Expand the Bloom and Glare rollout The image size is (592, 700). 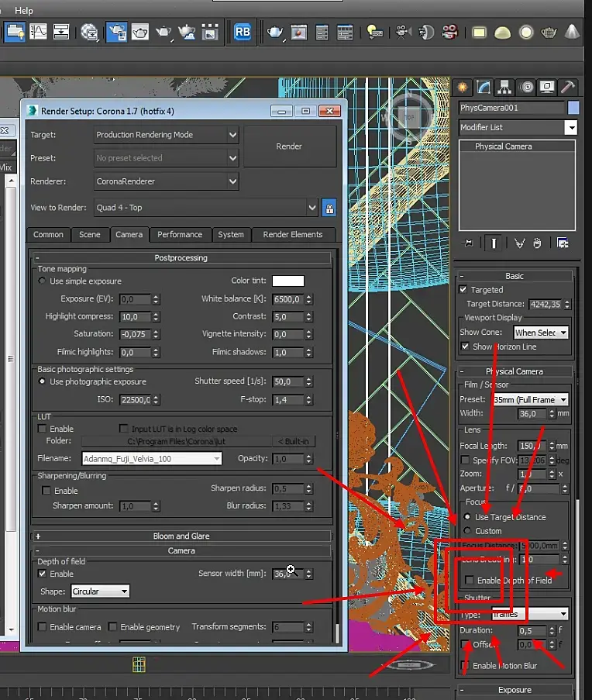point(181,536)
